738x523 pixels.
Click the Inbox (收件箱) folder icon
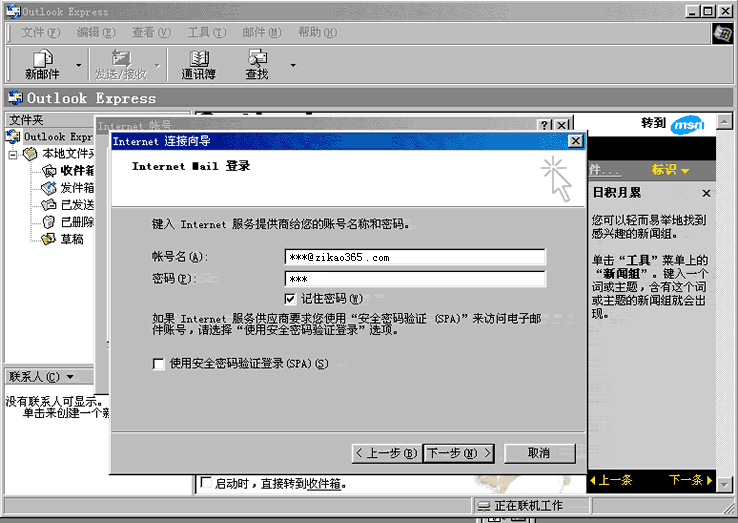(x=49, y=170)
